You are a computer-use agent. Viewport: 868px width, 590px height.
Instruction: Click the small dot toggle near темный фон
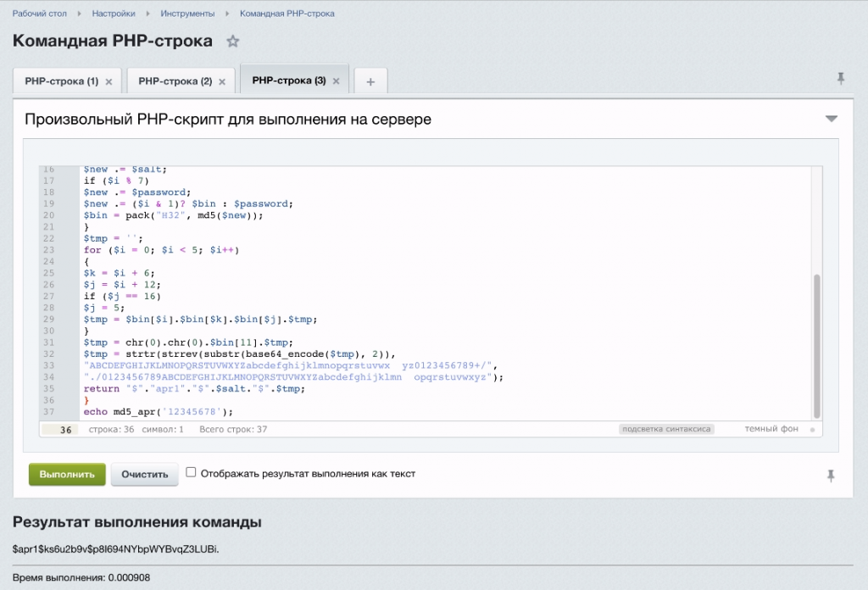(x=811, y=428)
